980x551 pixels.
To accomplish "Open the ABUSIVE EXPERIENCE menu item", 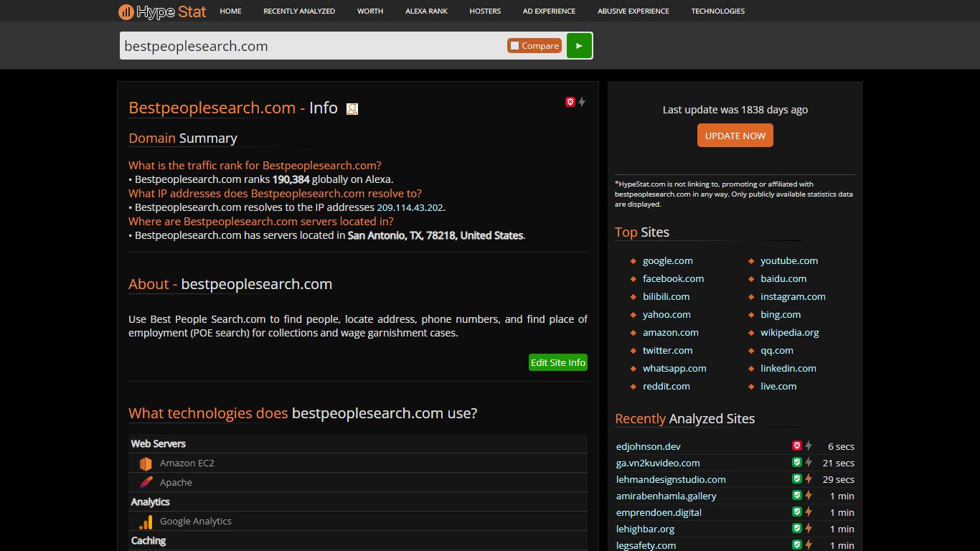I will click(633, 11).
